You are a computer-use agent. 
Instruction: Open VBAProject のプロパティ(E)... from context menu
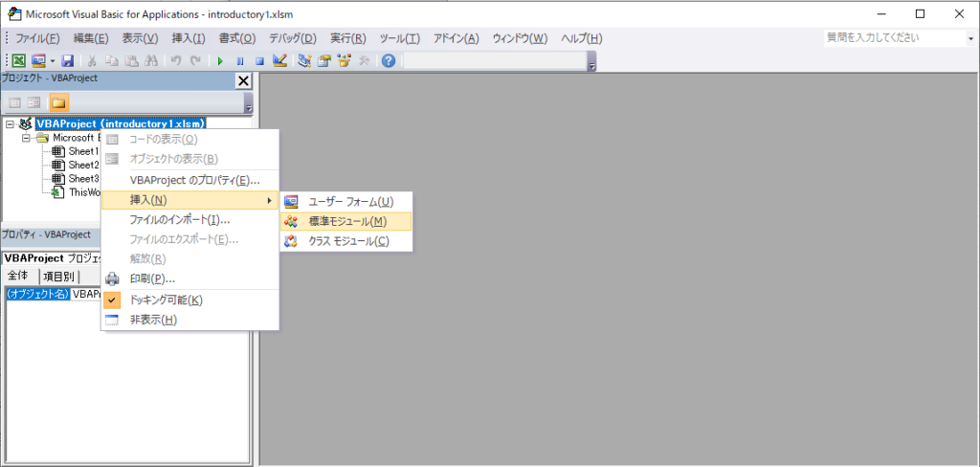(x=194, y=180)
